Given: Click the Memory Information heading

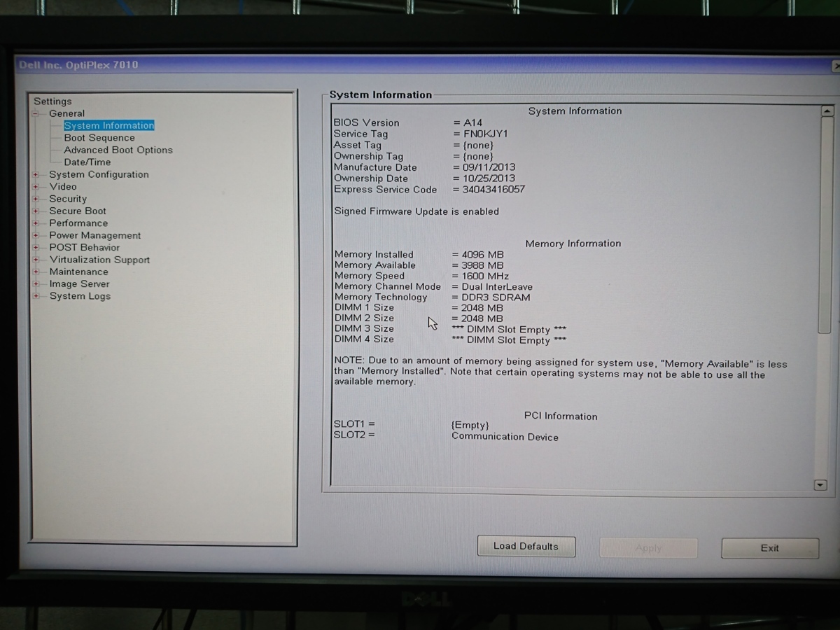Looking at the screenshot, I should (x=573, y=244).
